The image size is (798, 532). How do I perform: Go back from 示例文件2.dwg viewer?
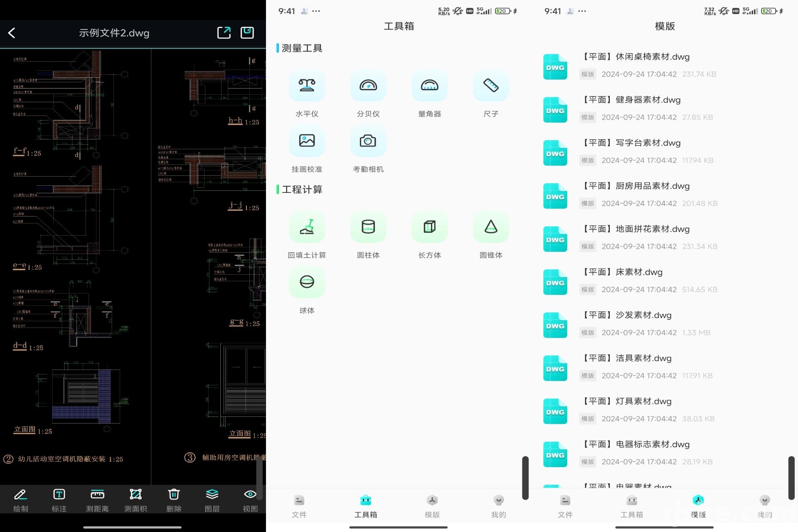[12, 33]
